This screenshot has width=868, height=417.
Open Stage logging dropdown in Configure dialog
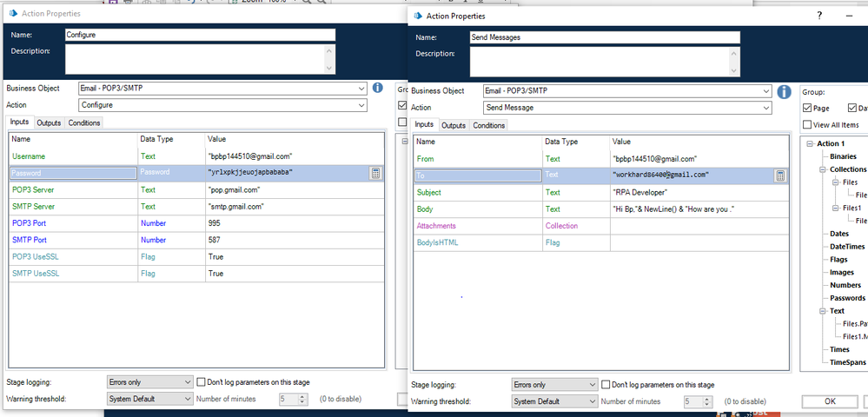coord(149,382)
